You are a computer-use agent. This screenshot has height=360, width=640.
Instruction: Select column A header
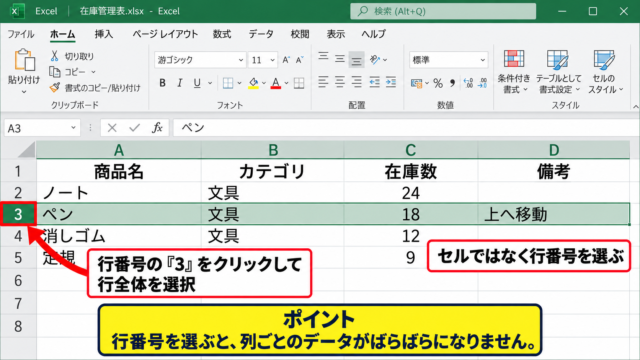coord(118,150)
